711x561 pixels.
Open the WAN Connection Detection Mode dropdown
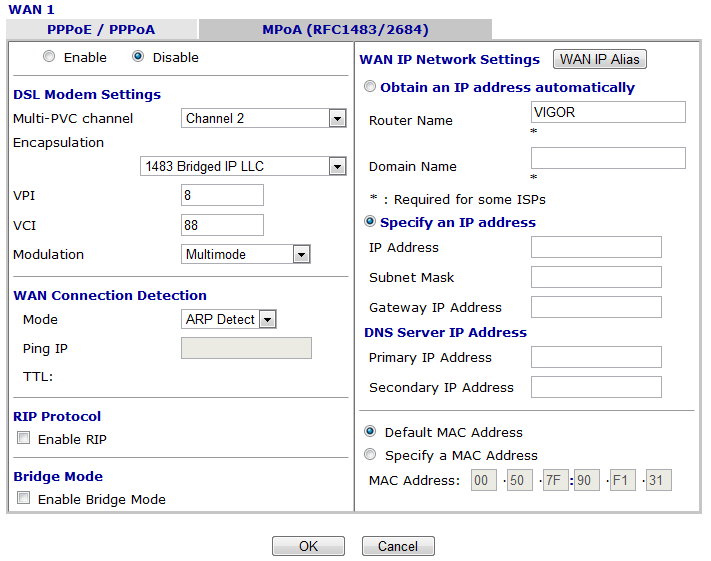(x=228, y=319)
